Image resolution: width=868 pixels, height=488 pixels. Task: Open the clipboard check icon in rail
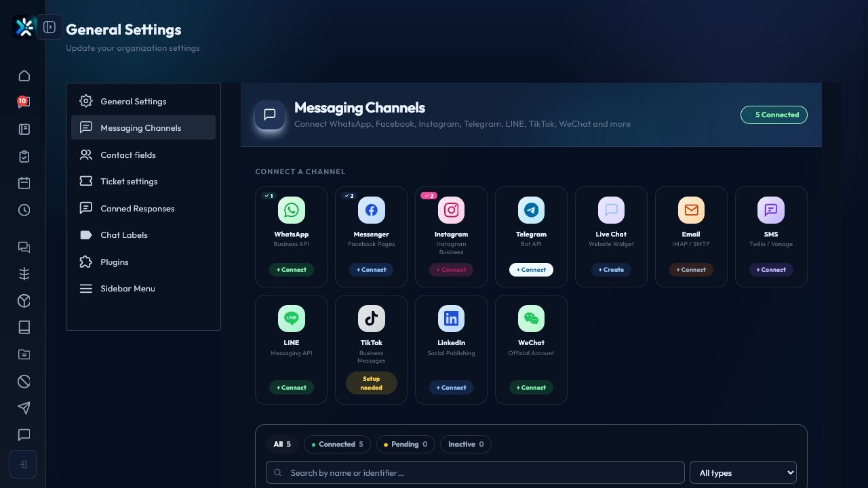pyautogui.click(x=24, y=157)
